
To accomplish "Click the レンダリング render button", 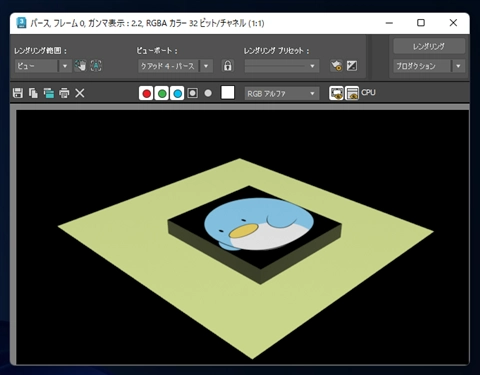I will 429,46.
